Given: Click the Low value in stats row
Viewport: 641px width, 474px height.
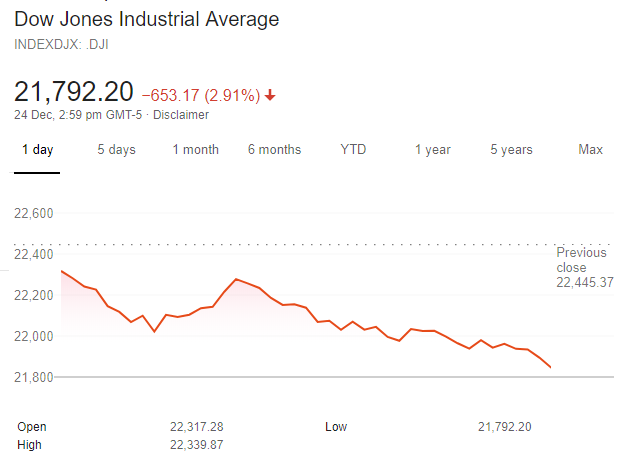Looking at the screenshot, I should (x=505, y=427).
